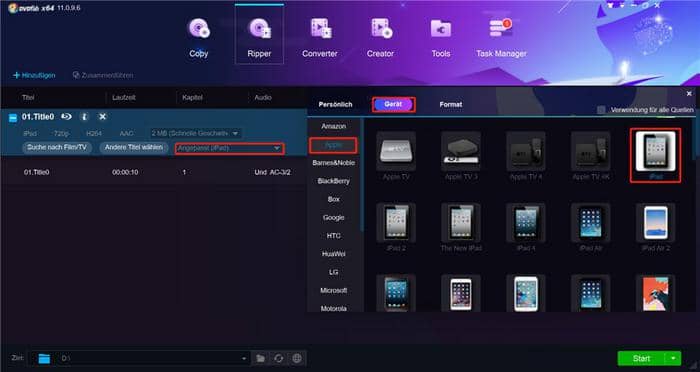
Task: Choose the iPad Air device profile
Action: [x=591, y=227]
